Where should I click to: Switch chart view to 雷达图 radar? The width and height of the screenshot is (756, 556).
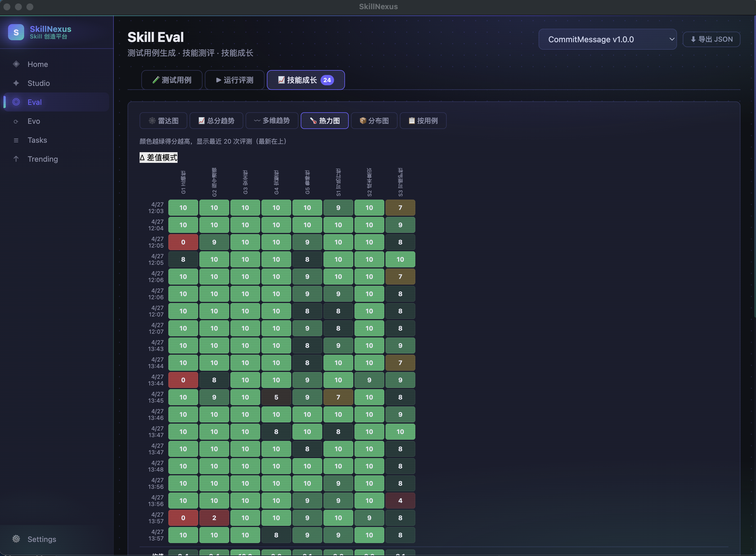coord(164,121)
